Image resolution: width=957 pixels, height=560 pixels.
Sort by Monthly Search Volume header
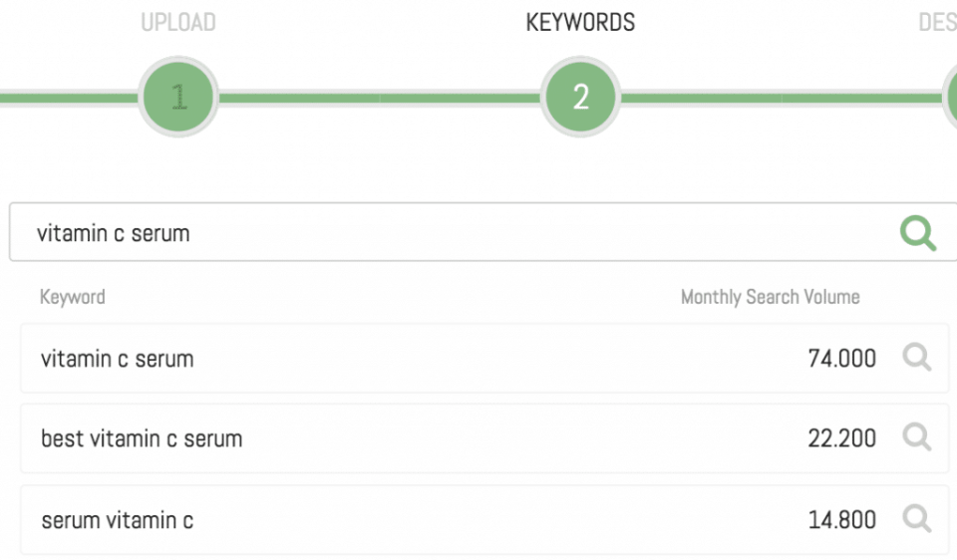(x=770, y=297)
